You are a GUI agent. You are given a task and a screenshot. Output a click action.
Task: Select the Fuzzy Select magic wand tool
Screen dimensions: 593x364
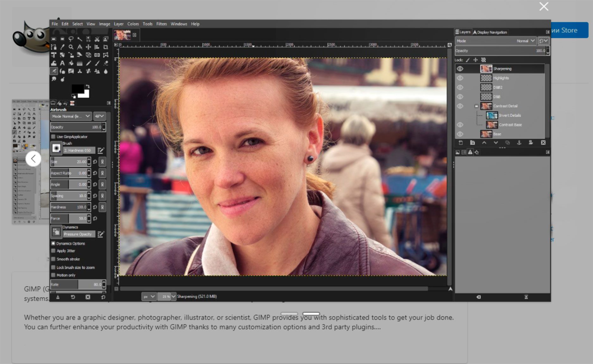point(79,39)
